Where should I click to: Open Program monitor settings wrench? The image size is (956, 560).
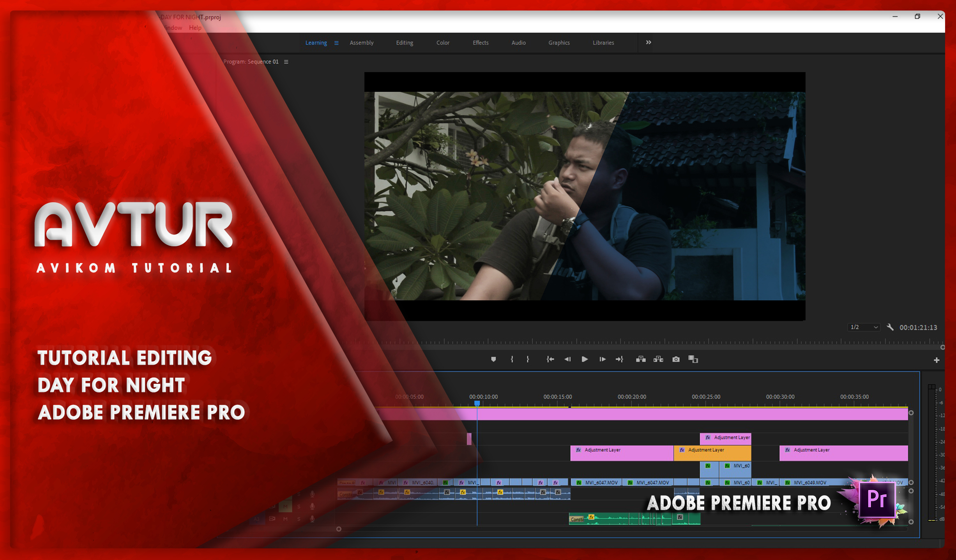click(x=890, y=327)
